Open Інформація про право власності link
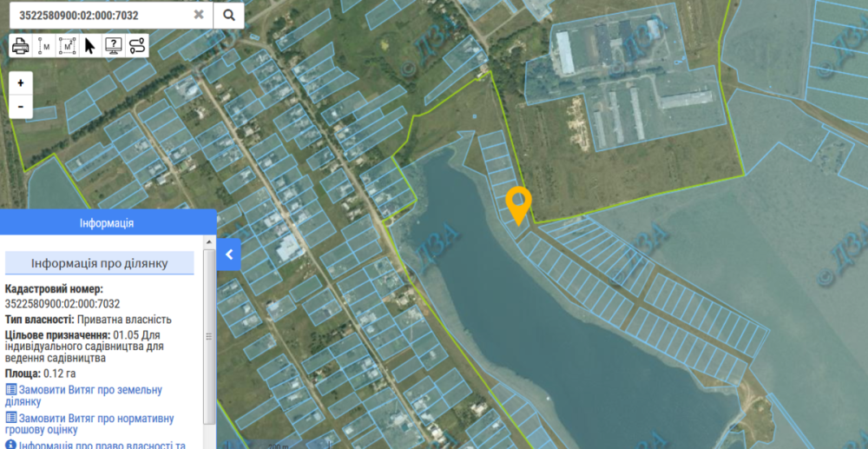 tap(95, 444)
